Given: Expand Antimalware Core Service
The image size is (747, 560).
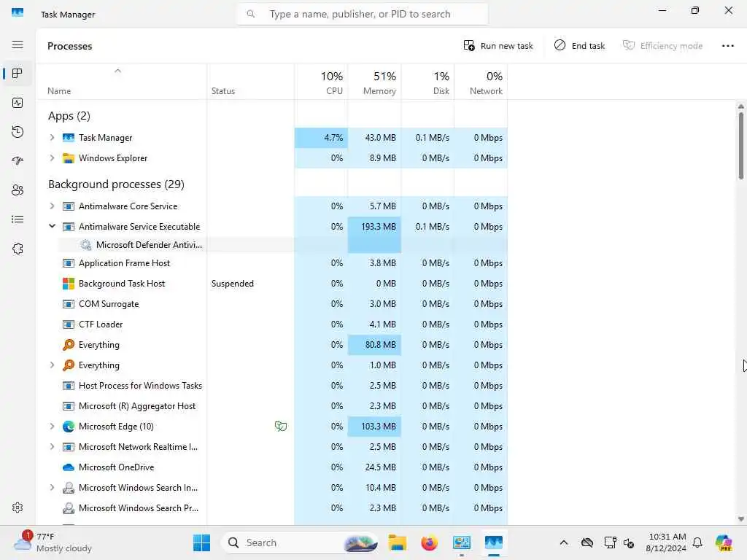Looking at the screenshot, I should [52, 206].
